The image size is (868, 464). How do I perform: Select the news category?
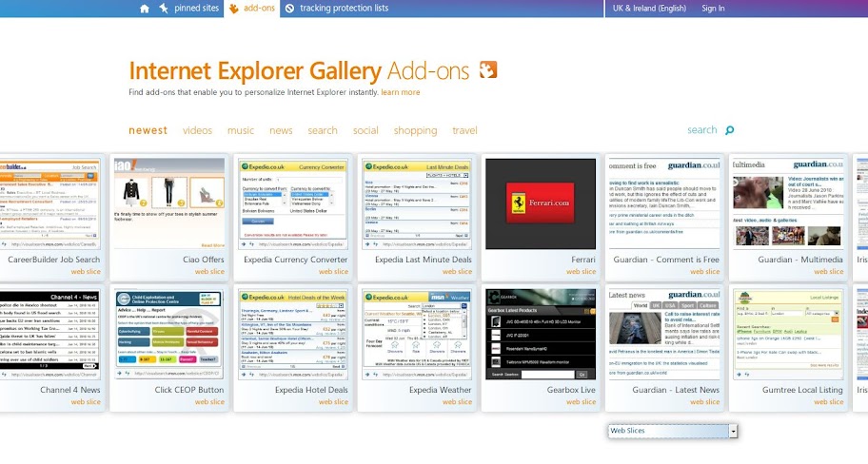[281, 130]
